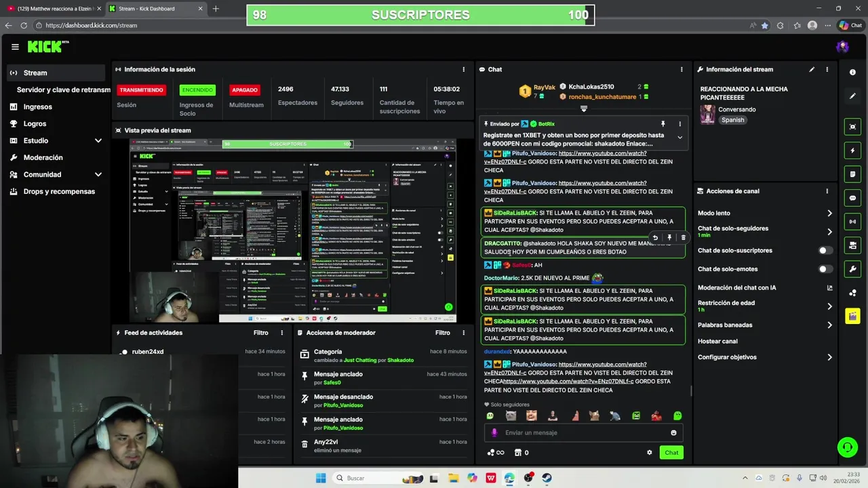868x488 pixels.
Task: Switch to the Matthew reacciona YouTube tab
Action: tap(54, 9)
